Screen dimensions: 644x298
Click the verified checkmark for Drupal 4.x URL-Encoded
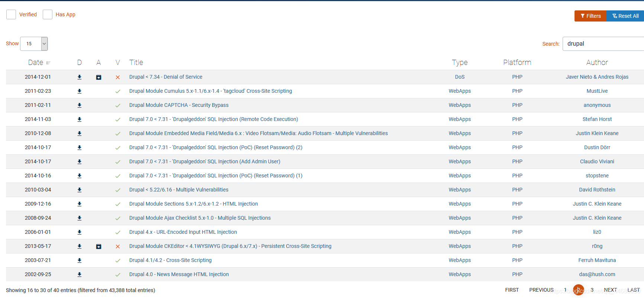tap(118, 232)
